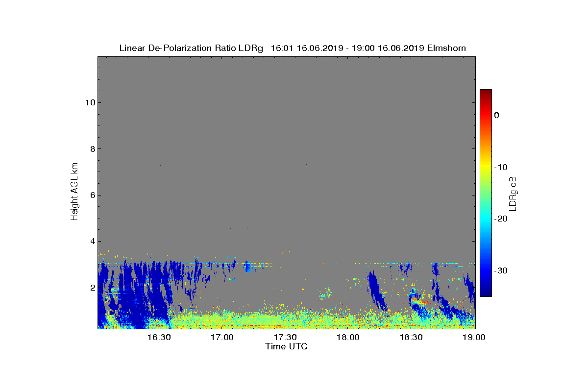Viewport: 588px width, 392px height.
Task: Click the colorbar tick label -30
Action: tap(500, 270)
